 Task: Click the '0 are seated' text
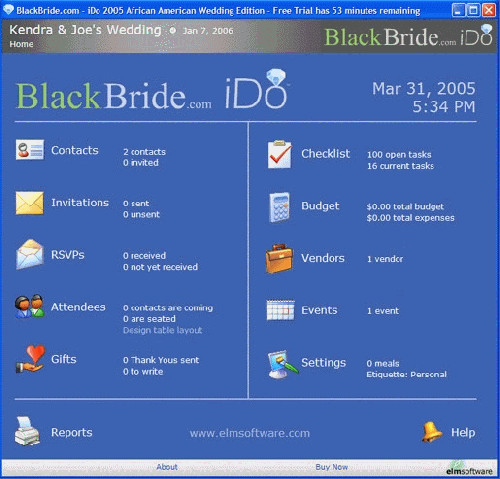coord(149,319)
